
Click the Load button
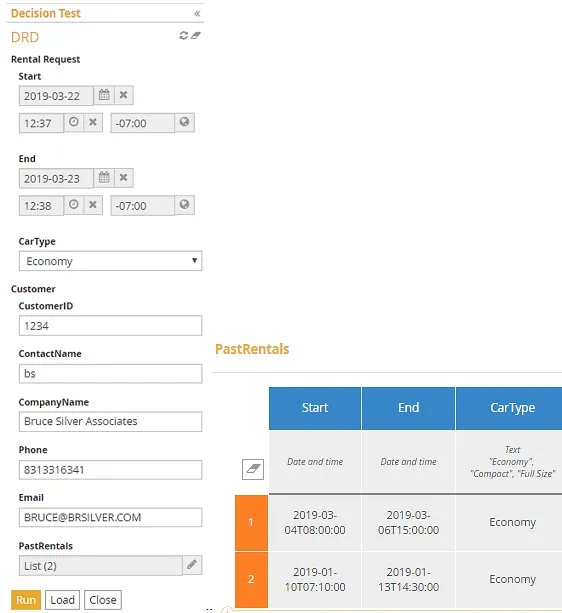(x=63, y=600)
